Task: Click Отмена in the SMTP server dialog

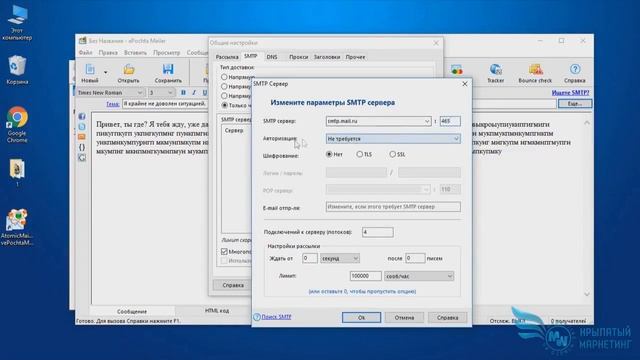Action: [404, 318]
